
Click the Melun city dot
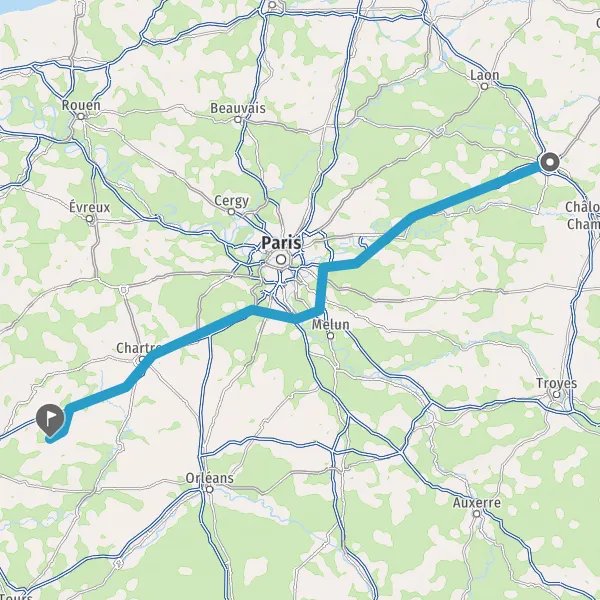(x=331, y=336)
